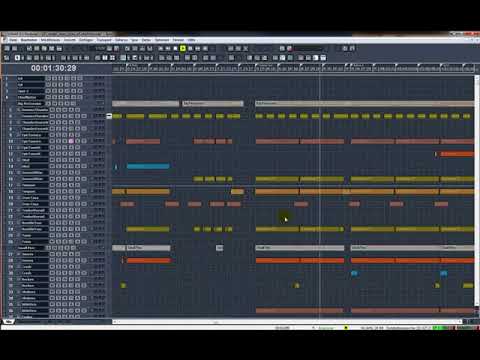Select the first grey folder clip above track 5
The image size is (480, 360).
[x=146, y=104]
